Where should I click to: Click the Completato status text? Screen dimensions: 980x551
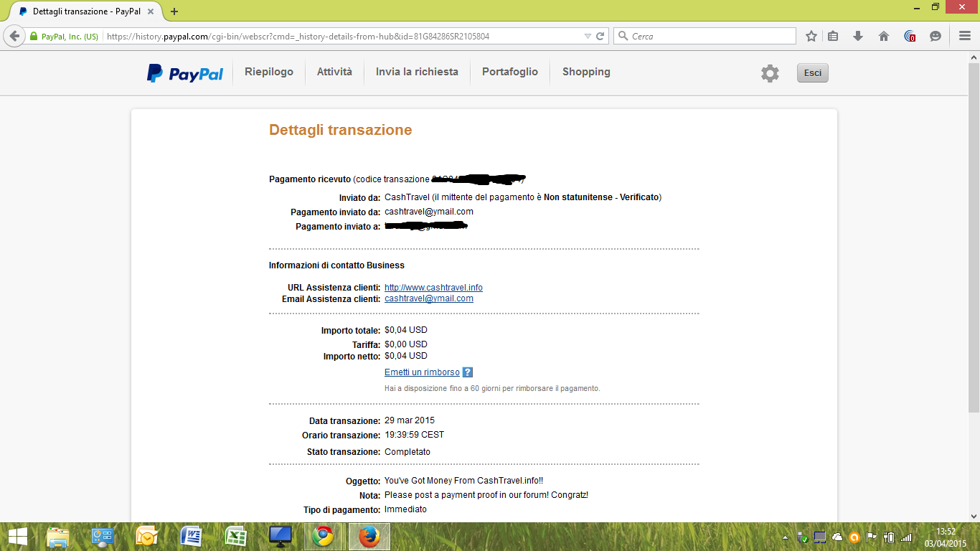tap(407, 452)
